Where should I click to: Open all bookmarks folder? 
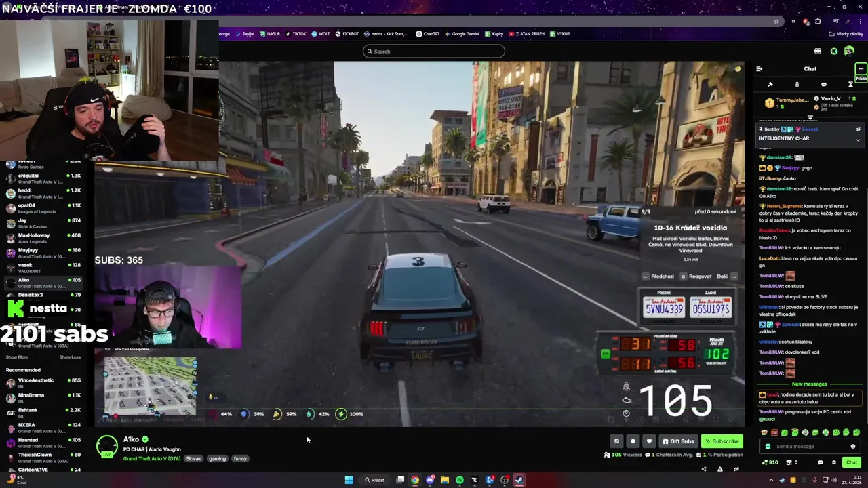(x=846, y=34)
